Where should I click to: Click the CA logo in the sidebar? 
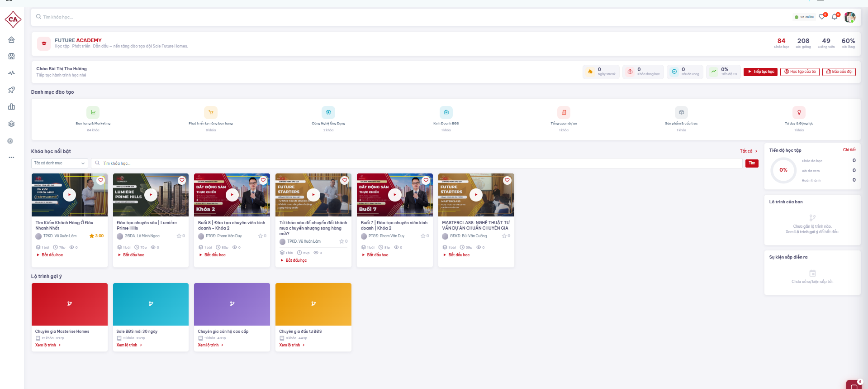pyautogui.click(x=13, y=19)
